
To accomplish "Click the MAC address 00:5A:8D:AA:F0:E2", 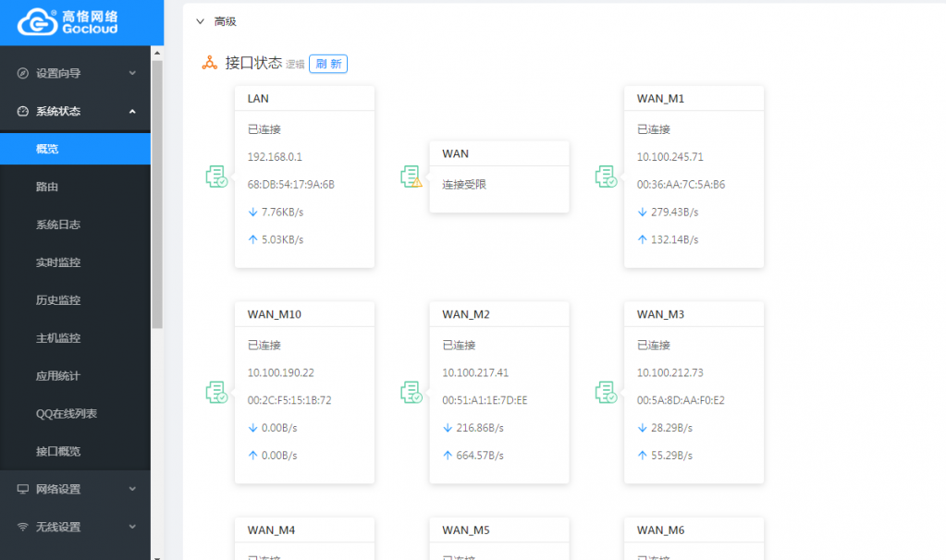I will tap(681, 400).
